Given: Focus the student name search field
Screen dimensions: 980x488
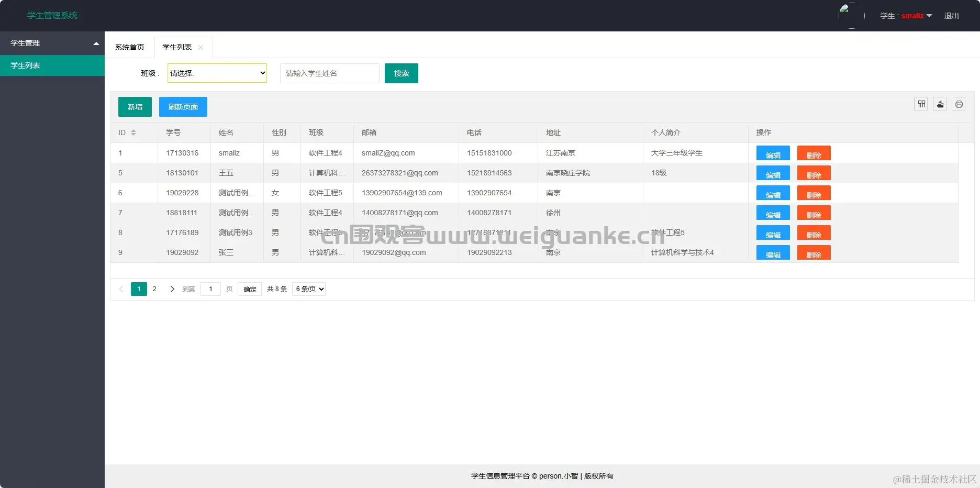Looking at the screenshot, I should pyautogui.click(x=330, y=73).
